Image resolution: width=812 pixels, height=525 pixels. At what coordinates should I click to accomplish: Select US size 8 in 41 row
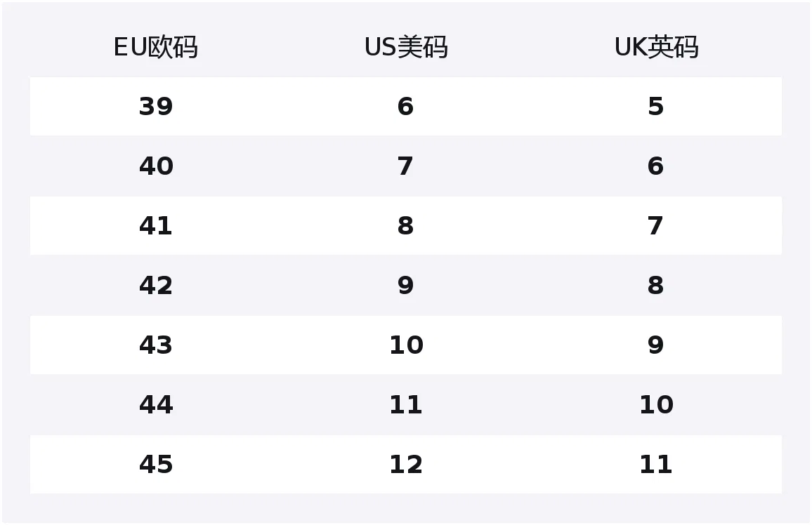[x=405, y=226]
